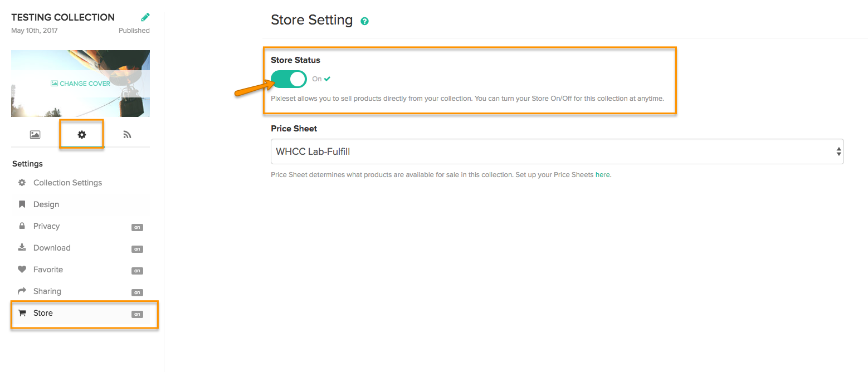Click the lock icon beside Privacy
868x372 pixels.
tap(22, 226)
